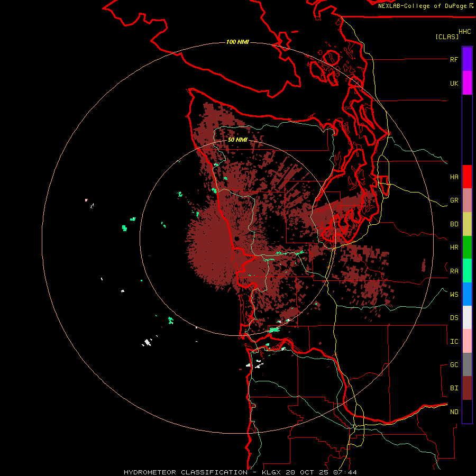
Task: Click the BI legend label
Action: 454,388
